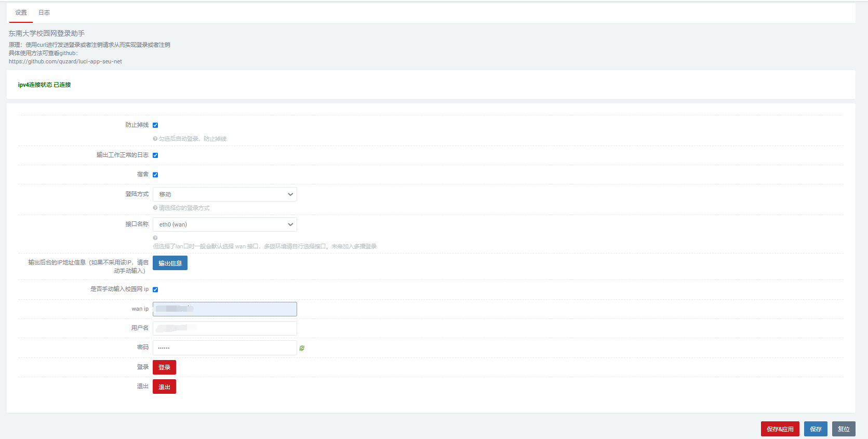Toggle the 输出工作正常的日志 checkbox
This screenshot has width=868, height=439.
coord(155,155)
